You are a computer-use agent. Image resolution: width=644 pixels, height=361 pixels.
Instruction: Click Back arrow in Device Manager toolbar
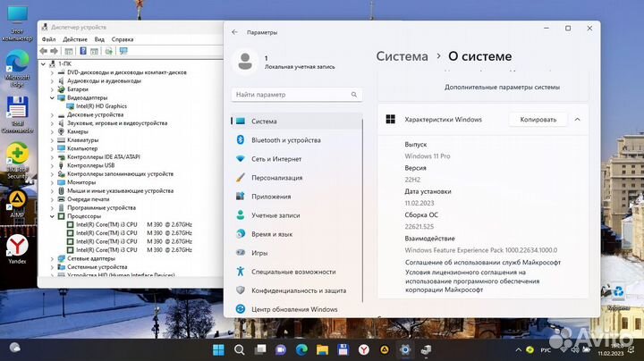44,51
